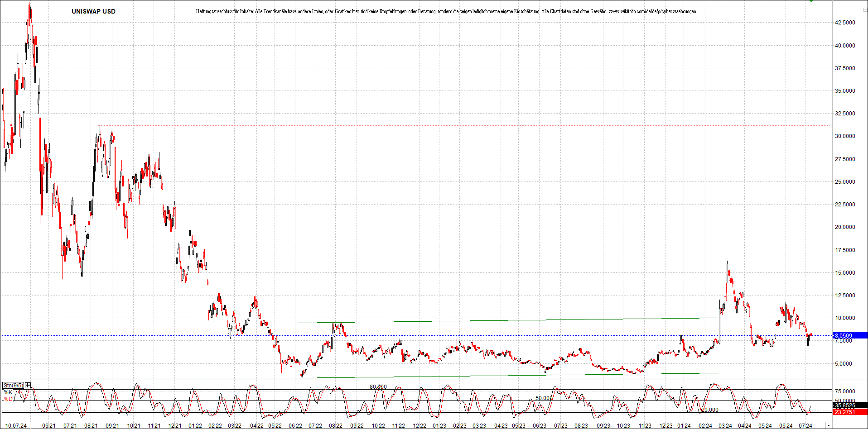The width and height of the screenshot is (868, 429).
Task: Click the 42.5000 price axis label
Action: point(845,23)
